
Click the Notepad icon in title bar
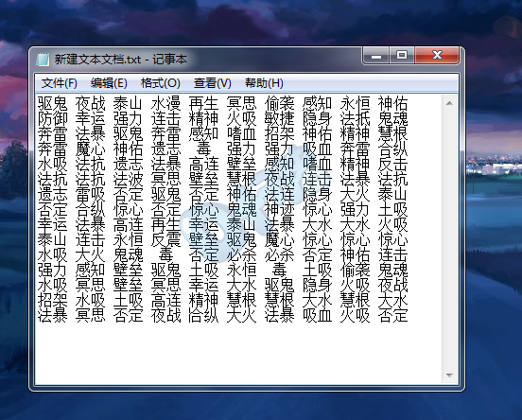pos(43,60)
